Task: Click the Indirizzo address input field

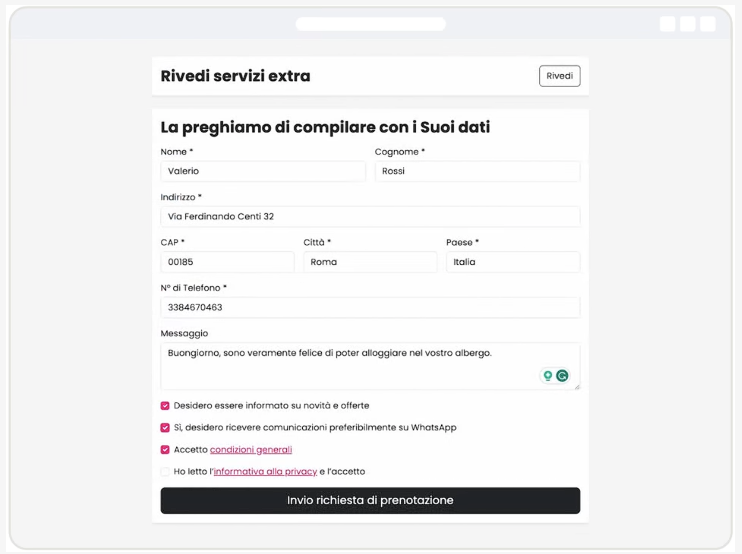Action: point(370,217)
